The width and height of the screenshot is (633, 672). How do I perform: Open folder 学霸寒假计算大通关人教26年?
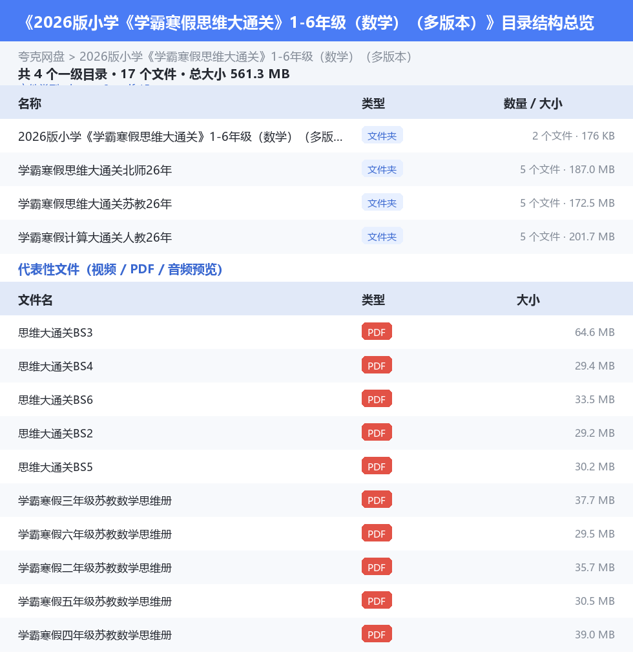pos(95,237)
